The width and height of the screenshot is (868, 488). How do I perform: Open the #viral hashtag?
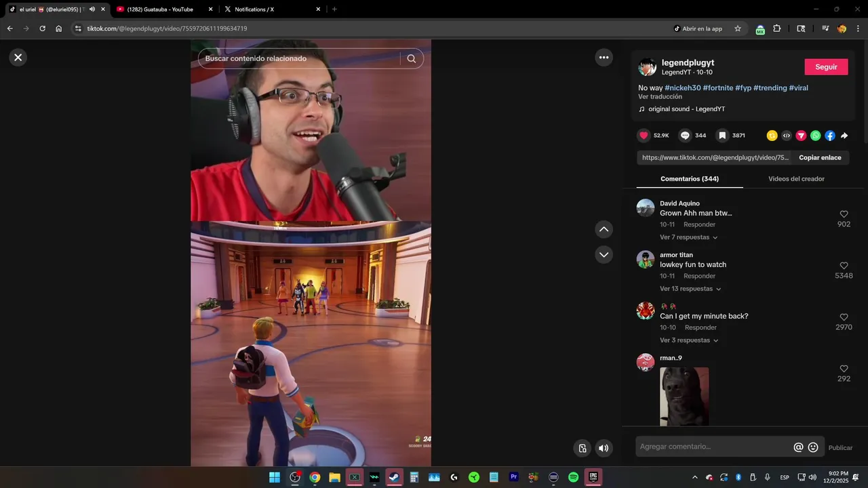(x=798, y=88)
